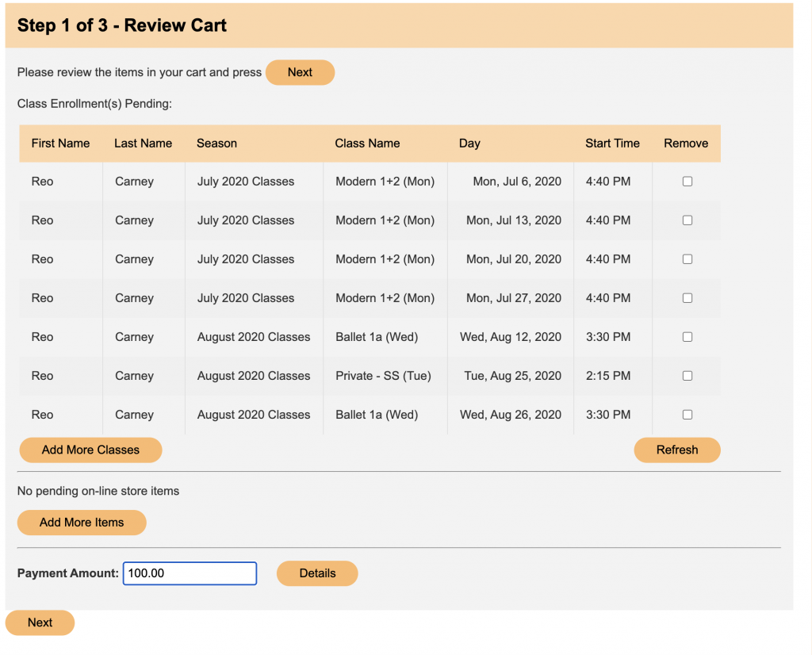Click the First Name column header
Viewport: 812px width, 655px height.
pos(60,144)
